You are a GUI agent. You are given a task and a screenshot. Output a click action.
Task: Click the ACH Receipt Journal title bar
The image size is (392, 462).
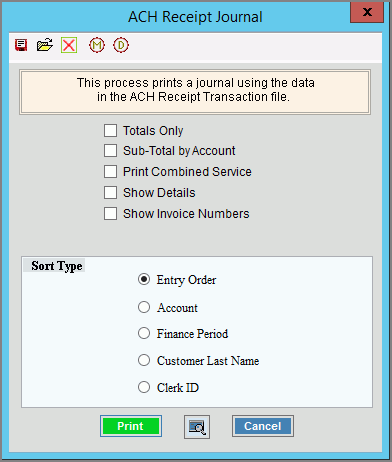tap(195, 17)
